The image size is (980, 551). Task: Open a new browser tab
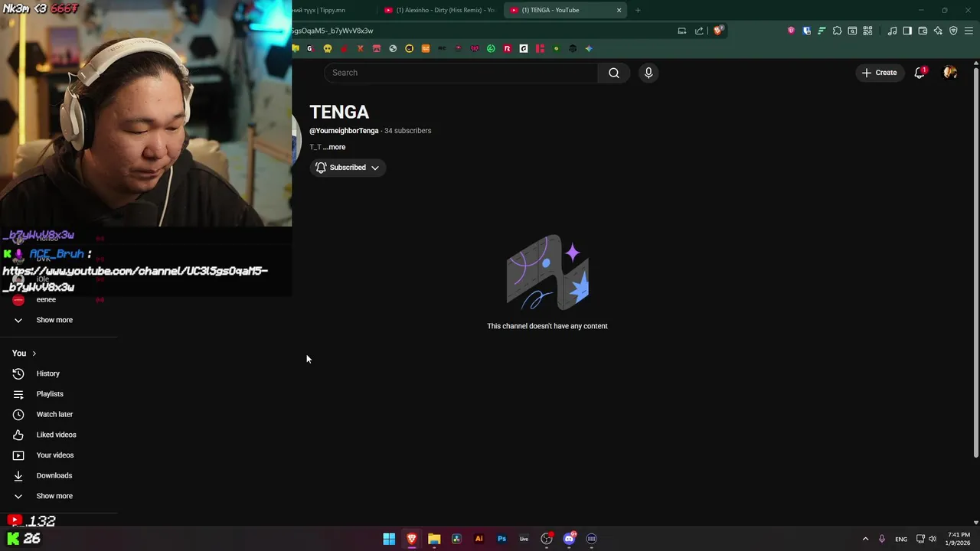tap(638, 10)
